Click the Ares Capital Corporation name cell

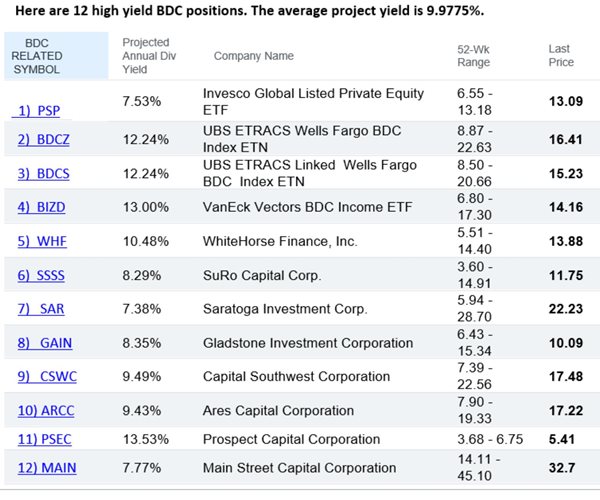278,410
